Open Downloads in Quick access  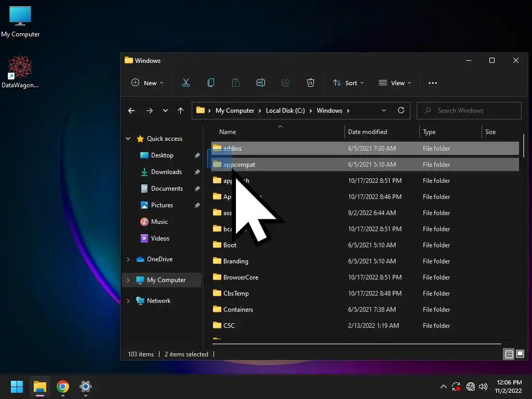coord(166,172)
